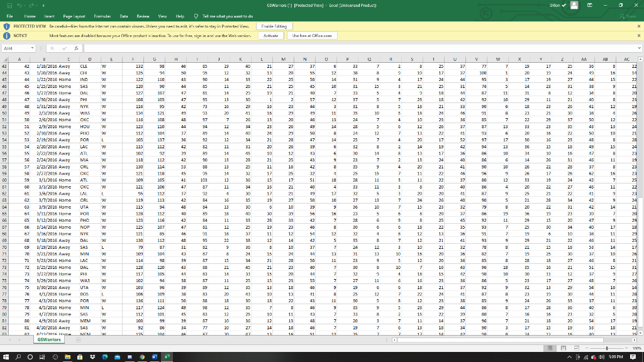Switch to Normal view icon
Image resolution: width=644 pixels, height=362 pixels.
[x=550, y=348]
